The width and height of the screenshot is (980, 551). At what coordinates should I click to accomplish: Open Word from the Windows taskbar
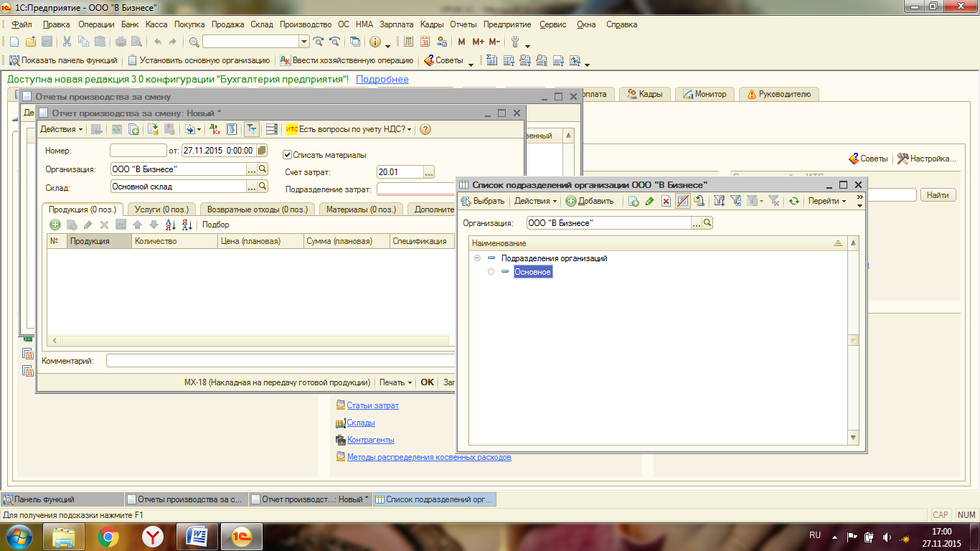click(197, 536)
